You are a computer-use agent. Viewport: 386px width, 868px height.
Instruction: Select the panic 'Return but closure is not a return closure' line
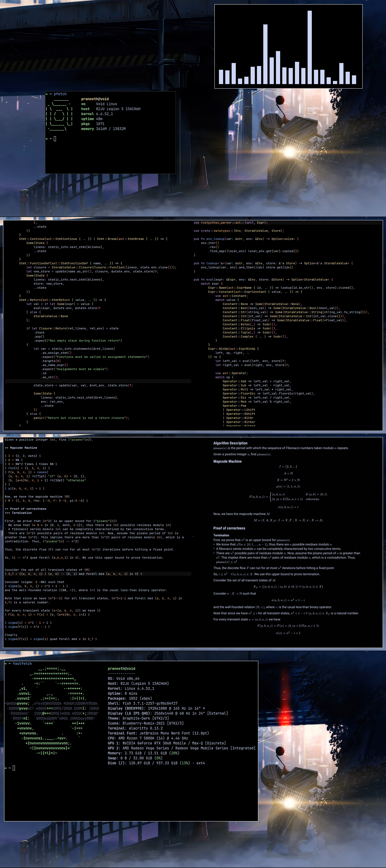click(81, 418)
